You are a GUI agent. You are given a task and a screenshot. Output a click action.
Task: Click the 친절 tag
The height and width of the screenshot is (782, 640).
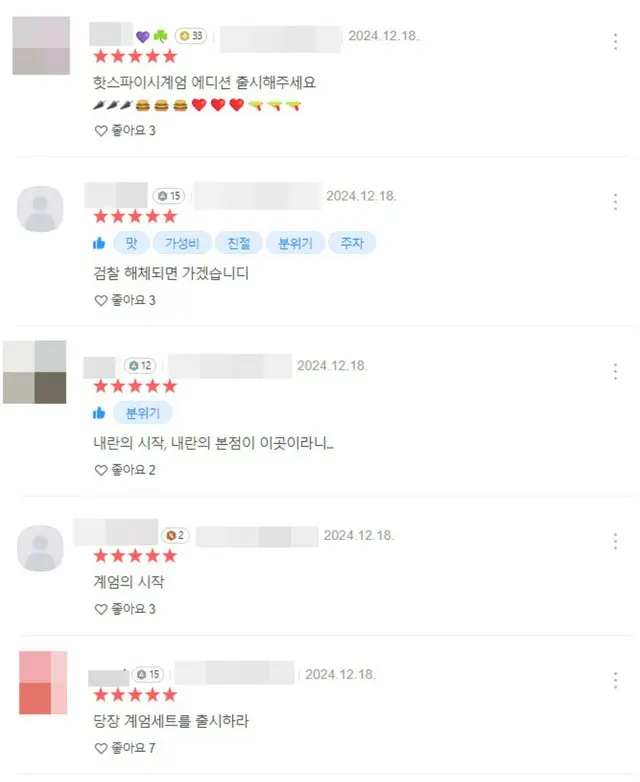click(x=238, y=243)
